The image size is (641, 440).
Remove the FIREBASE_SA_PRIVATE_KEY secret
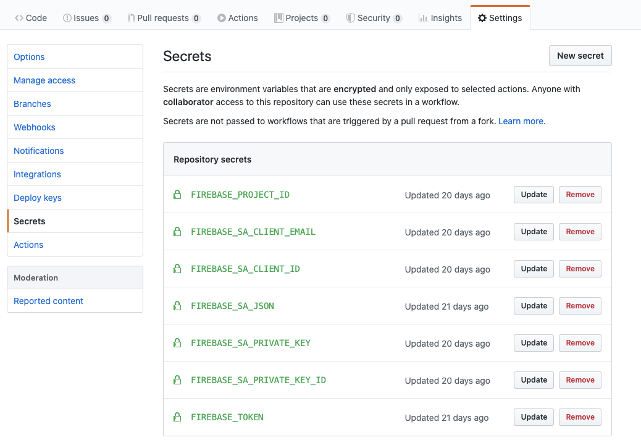point(580,343)
